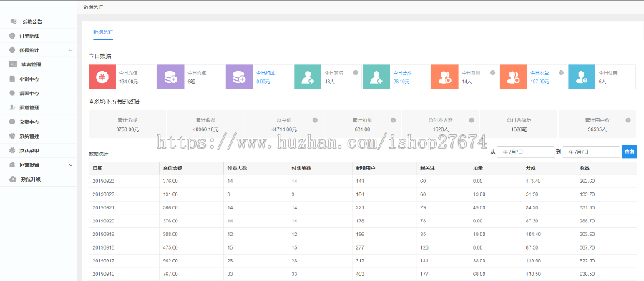Viewport: 644px width, 281px height.
Task: Click the purple coins icon beside 0.00元
Action: pyautogui.click(x=239, y=77)
